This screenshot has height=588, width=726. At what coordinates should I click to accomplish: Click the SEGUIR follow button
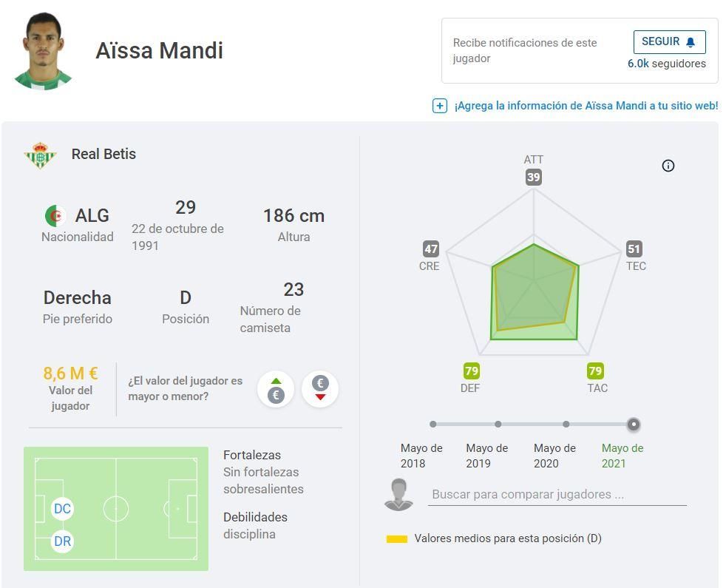(x=669, y=42)
